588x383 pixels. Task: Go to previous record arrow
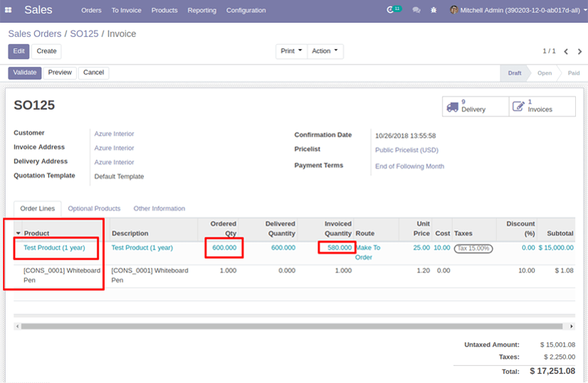point(566,51)
